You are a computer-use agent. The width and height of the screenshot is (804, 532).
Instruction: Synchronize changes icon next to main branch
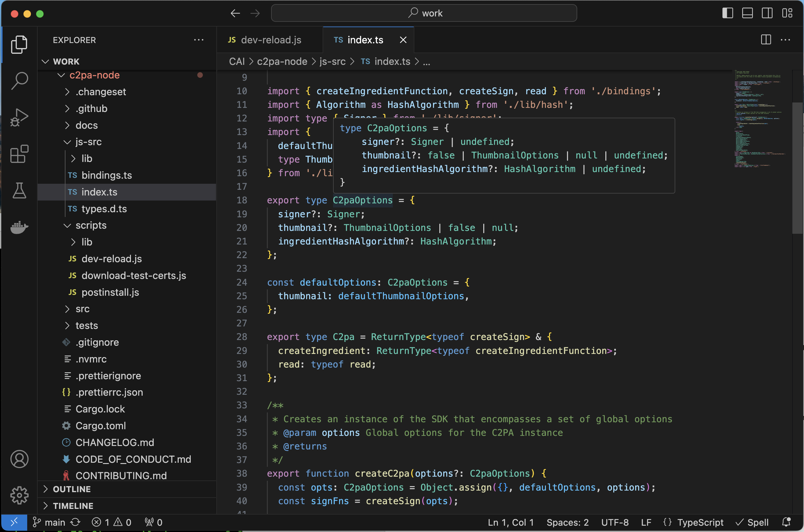pos(75,522)
